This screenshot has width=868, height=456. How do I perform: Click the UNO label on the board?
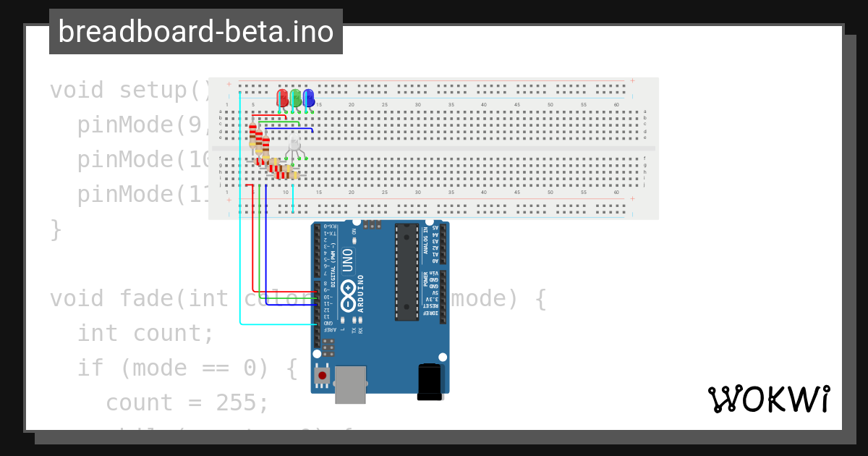pos(347,261)
